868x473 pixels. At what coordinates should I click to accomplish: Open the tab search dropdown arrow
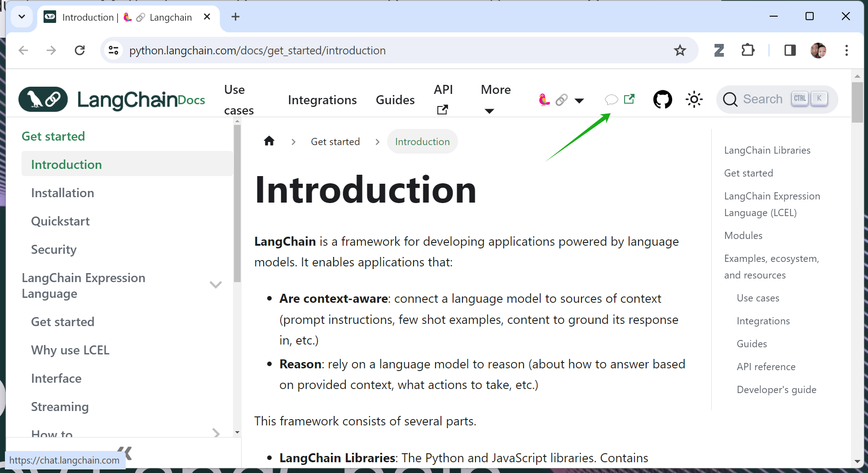click(x=22, y=17)
